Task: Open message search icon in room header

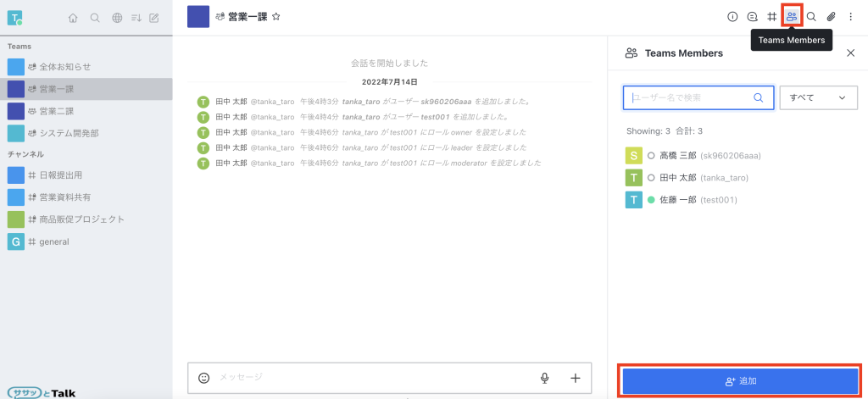Action: coord(811,17)
